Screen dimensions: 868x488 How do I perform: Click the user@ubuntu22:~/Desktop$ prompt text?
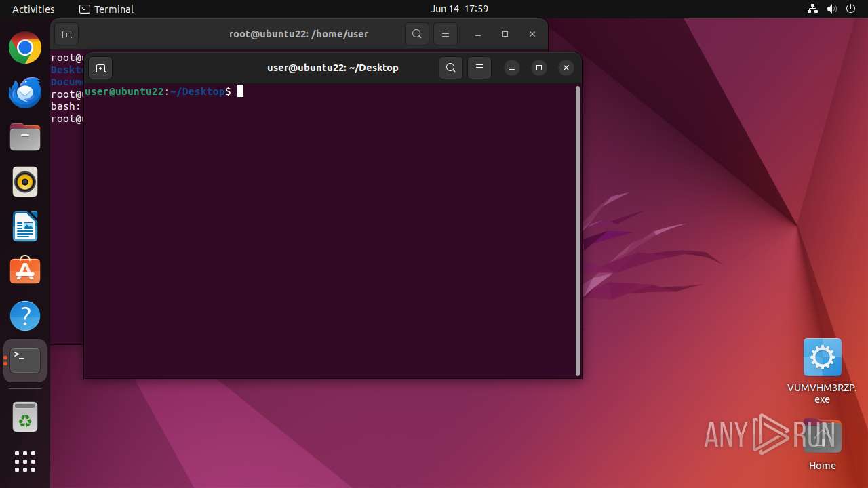(157, 91)
